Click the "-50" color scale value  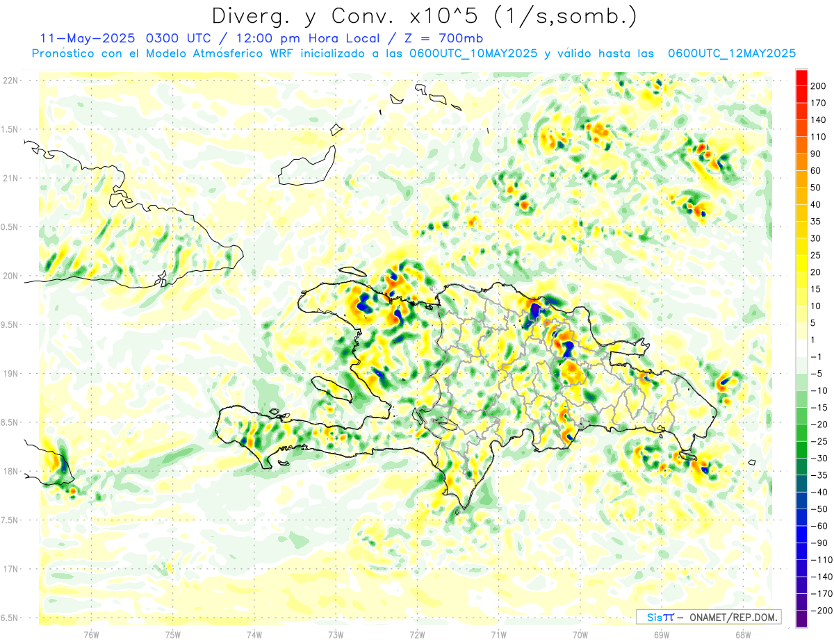point(818,509)
